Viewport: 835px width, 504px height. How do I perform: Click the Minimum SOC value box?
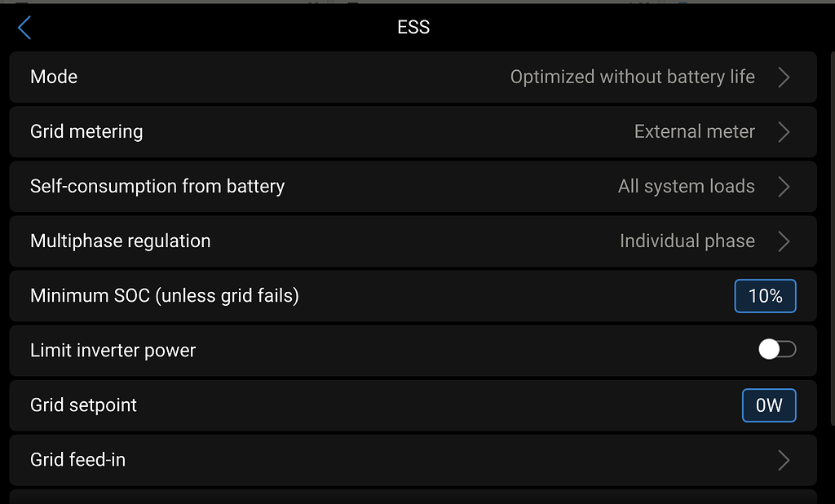click(765, 296)
